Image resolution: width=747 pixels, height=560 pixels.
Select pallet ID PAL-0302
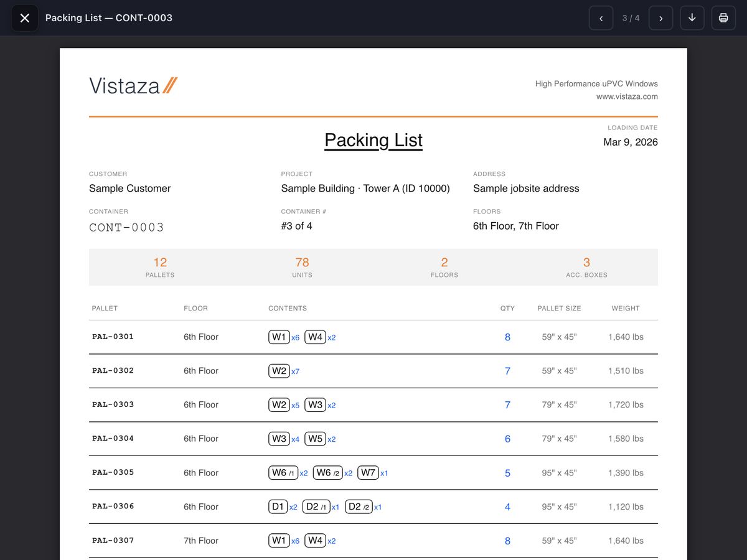(x=113, y=371)
